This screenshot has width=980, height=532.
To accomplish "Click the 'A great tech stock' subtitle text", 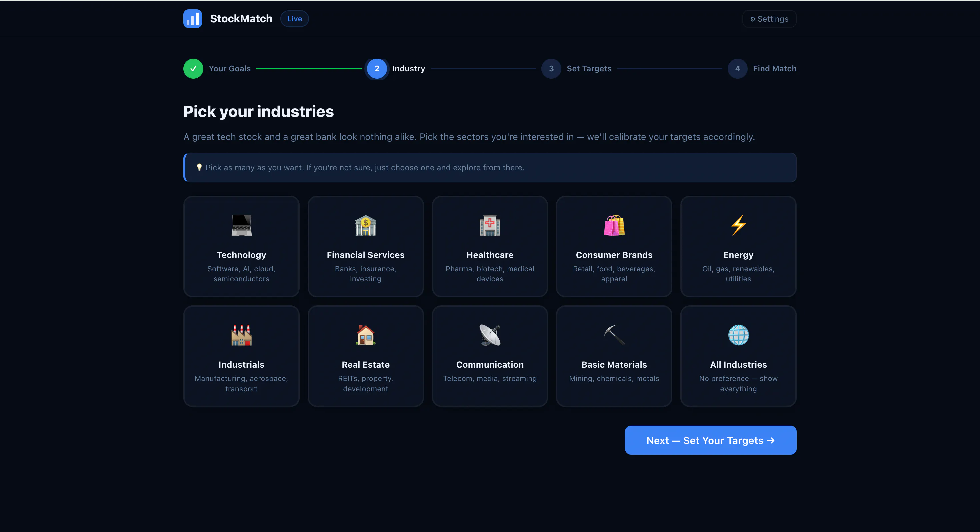I will (x=469, y=137).
